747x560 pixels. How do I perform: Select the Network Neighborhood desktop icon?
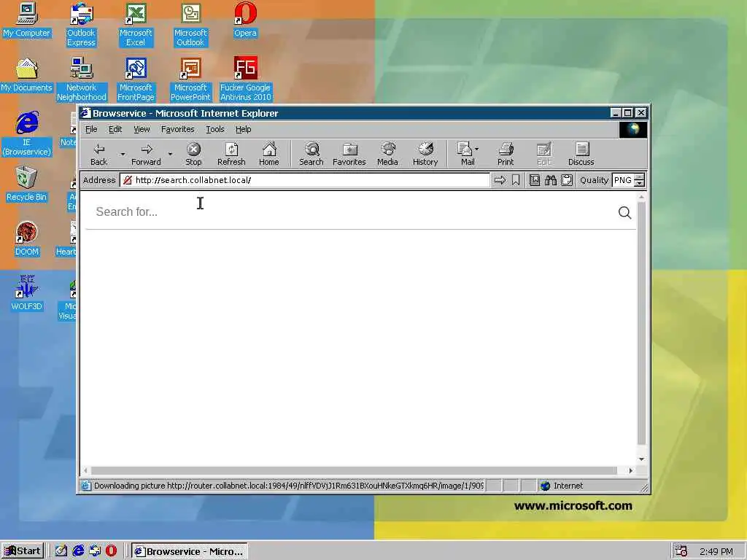[x=82, y=79]
